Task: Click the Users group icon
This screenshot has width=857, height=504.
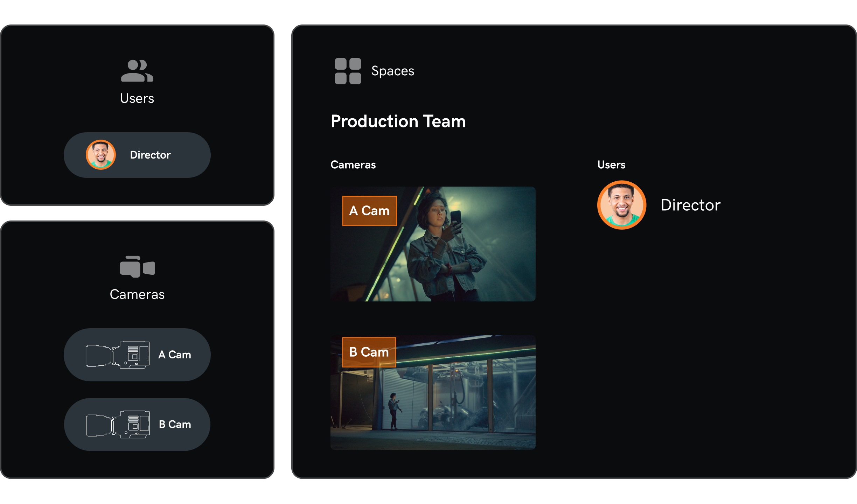Action: click(x=137, y=71)
